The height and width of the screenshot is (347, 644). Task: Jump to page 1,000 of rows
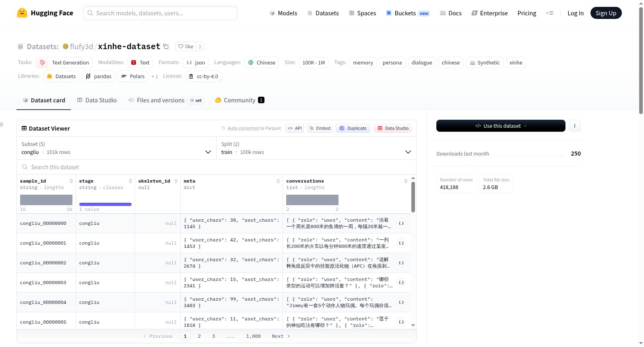tap(253, 336)
